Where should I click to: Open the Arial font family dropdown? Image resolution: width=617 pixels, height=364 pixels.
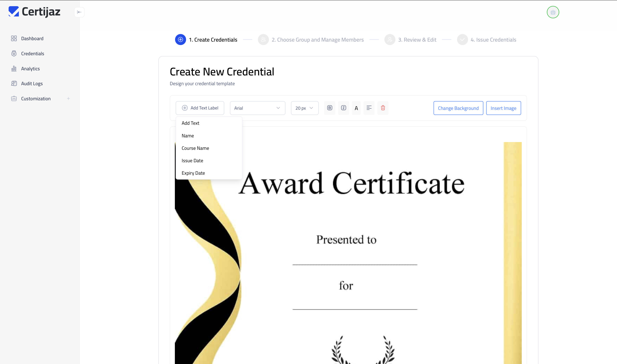(257, 108)
